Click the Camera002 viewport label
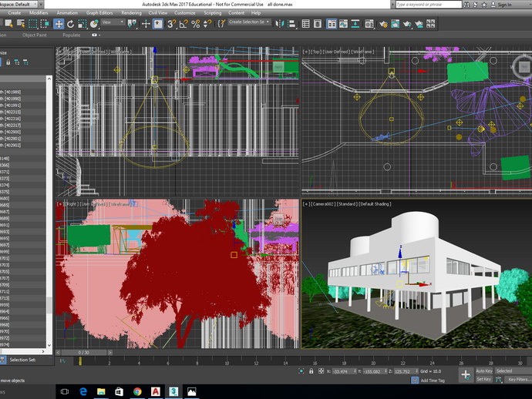 [x=323, y=204]
